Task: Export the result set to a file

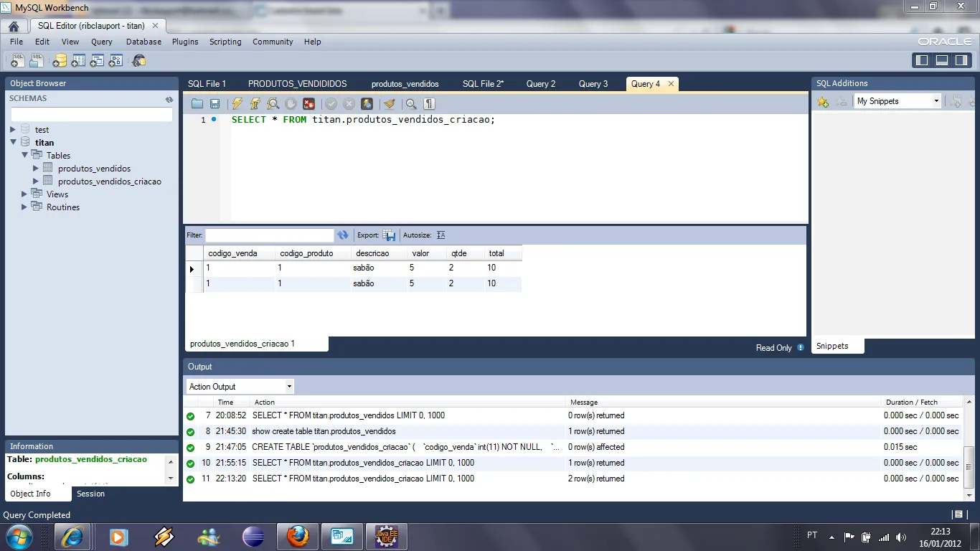Action: (389, 235)
